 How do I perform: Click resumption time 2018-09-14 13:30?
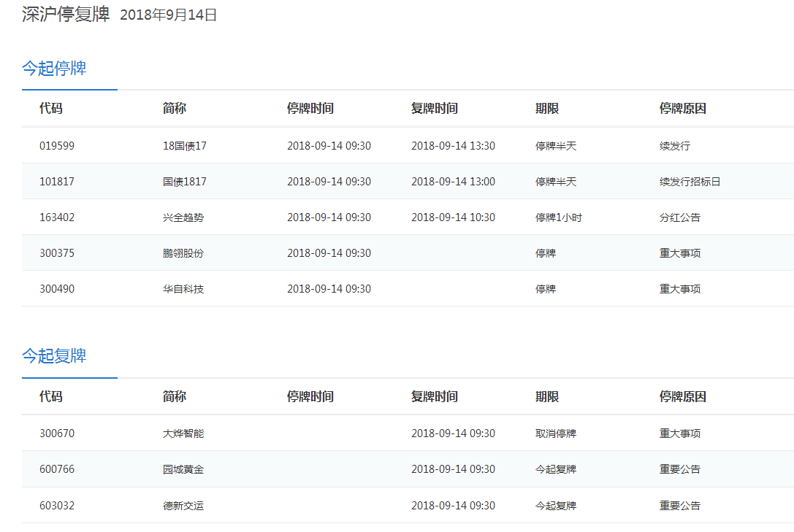[453, 146]
